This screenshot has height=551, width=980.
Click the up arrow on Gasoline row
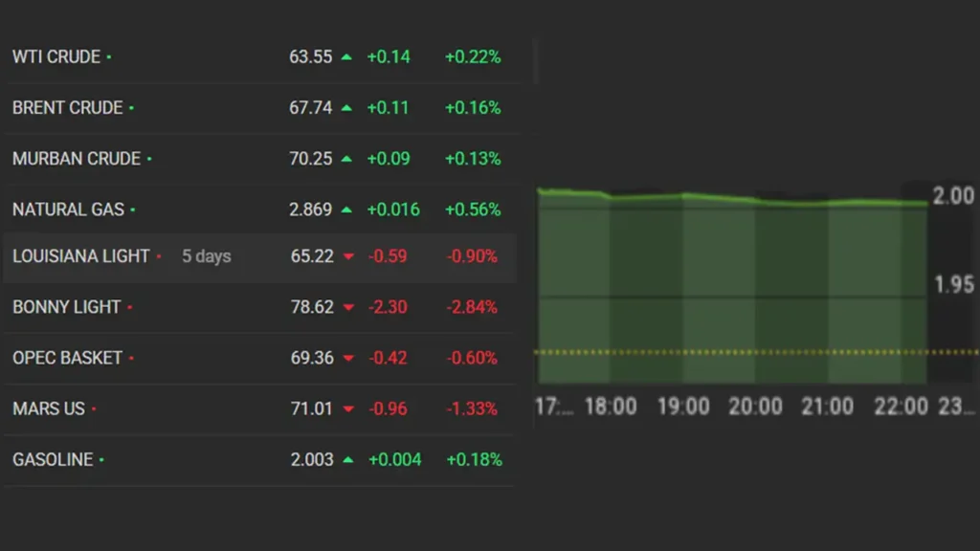[348, 460]
